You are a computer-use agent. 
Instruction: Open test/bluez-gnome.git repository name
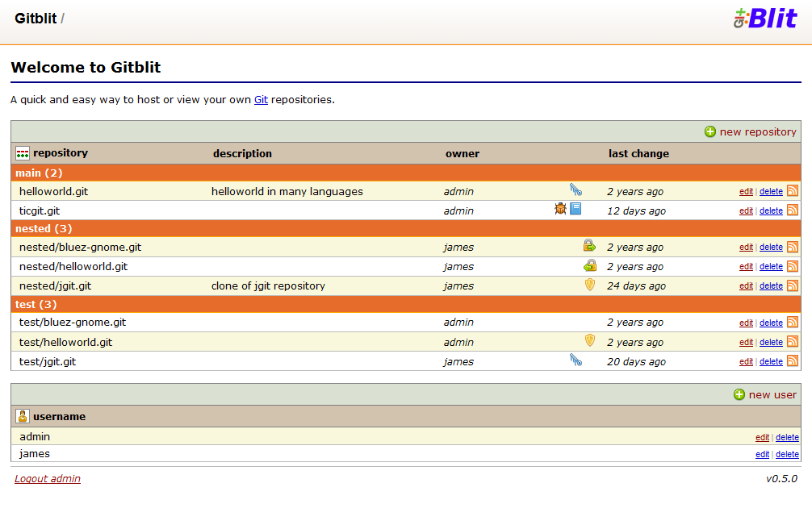(x=73, y=323)
